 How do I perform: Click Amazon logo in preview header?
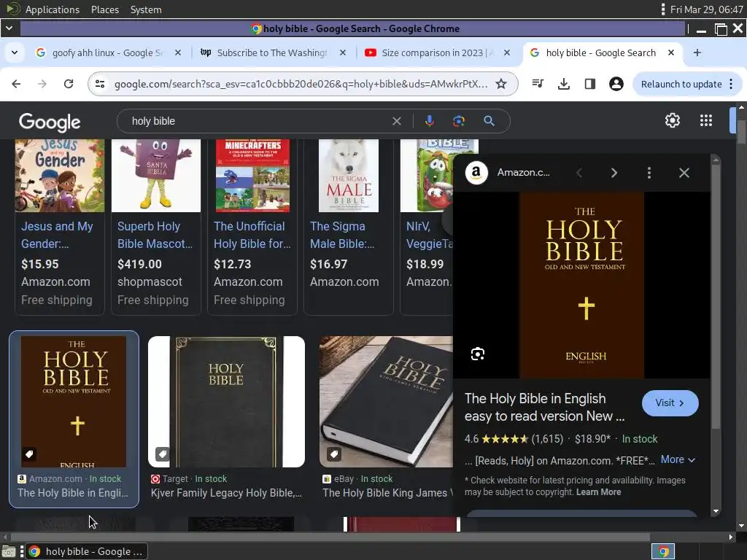click(x=476, y=173)
